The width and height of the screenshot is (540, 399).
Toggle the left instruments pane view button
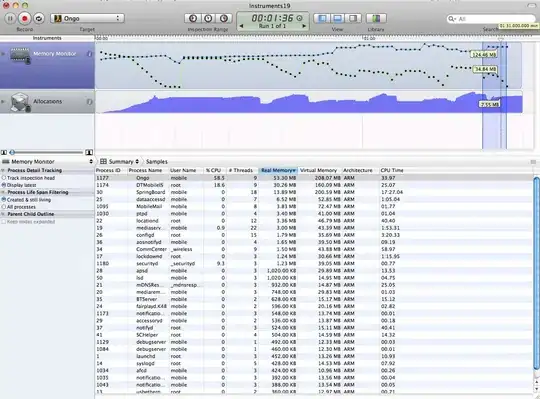pyautogui.click(x=322, y=18)
